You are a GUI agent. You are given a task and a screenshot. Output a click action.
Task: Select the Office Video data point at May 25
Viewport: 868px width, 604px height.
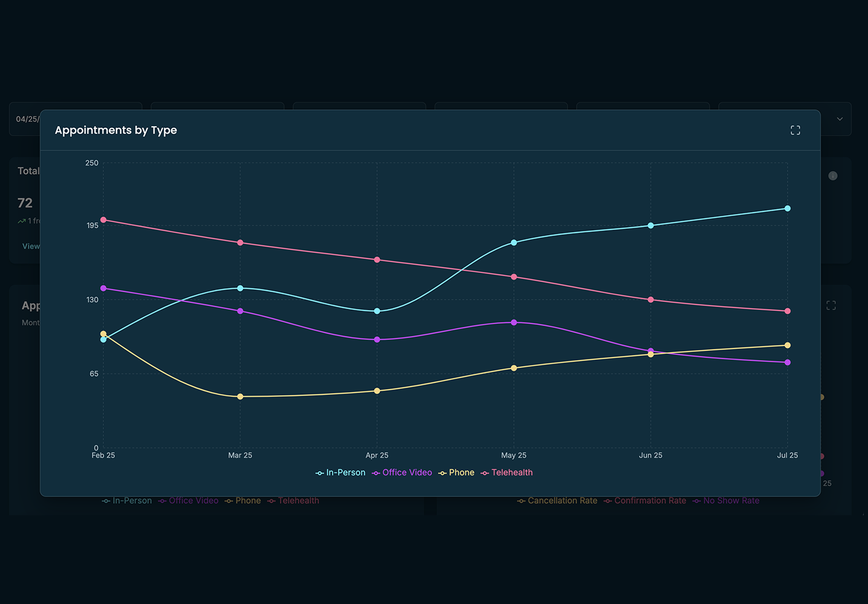pyautogui.click(x=514, y=323)
